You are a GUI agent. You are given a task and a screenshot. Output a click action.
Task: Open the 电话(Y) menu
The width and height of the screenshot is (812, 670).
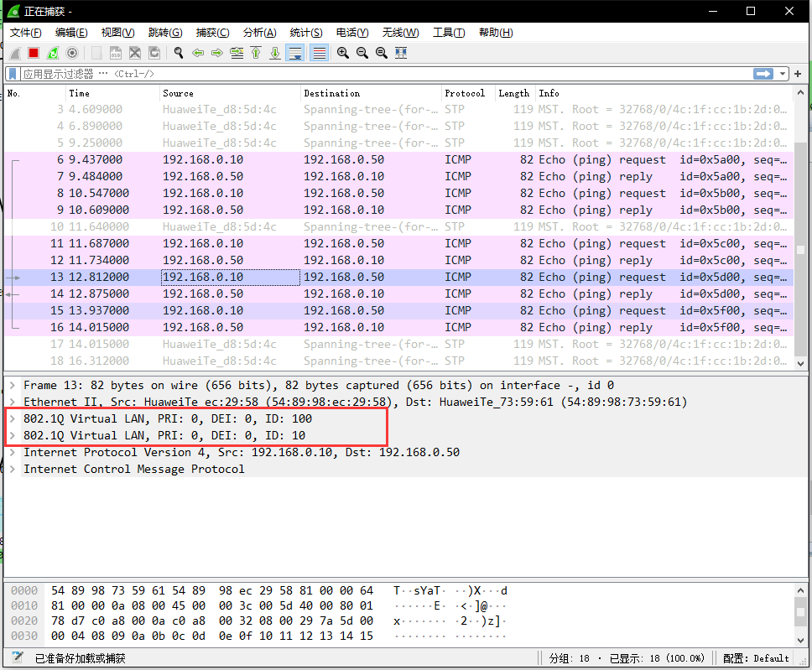point(352,33)
